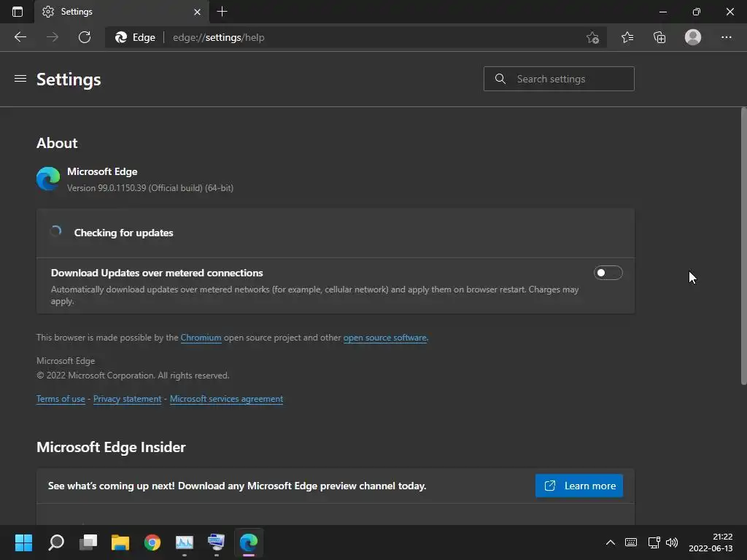This screenshot has width=747, height=560.
Task: Open the Microsoft services agreement link
Action: click(226, 399)
